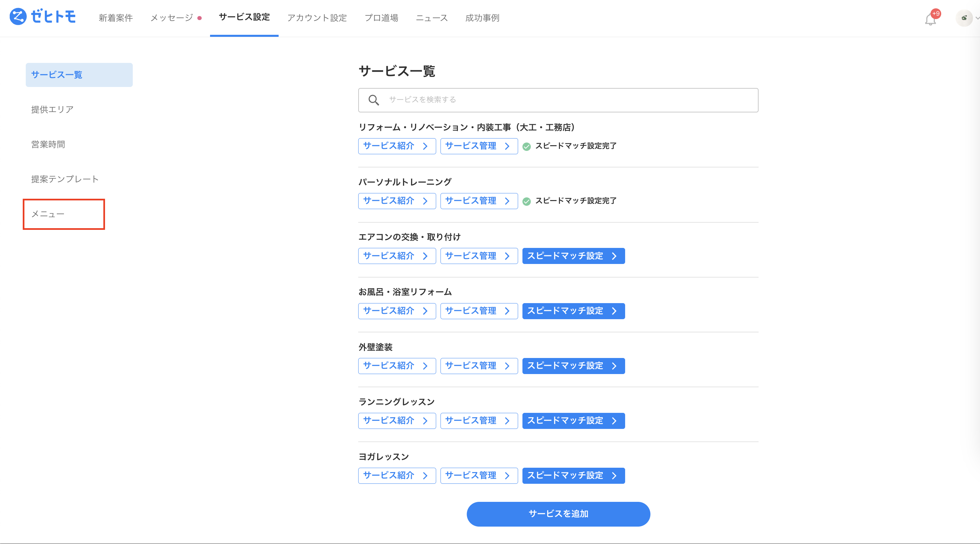Click the サービスを追加 button
This screenshot has width=980, height=544.
558,514
